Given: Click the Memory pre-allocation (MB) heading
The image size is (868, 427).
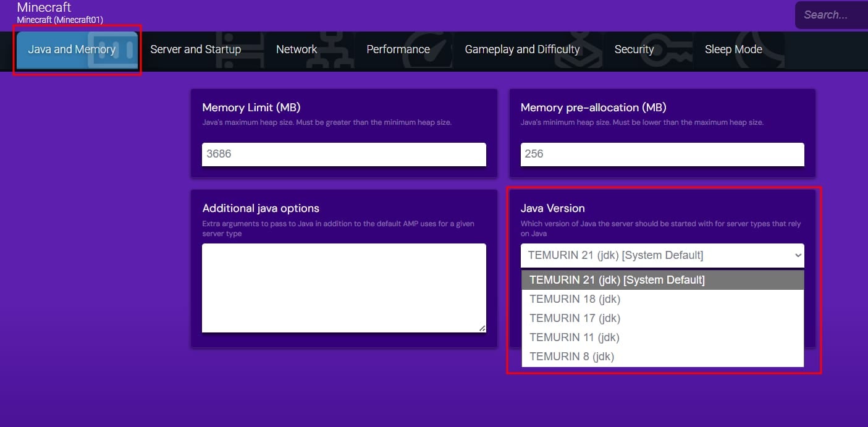Looking at the screenshot, I should [594, 108].
